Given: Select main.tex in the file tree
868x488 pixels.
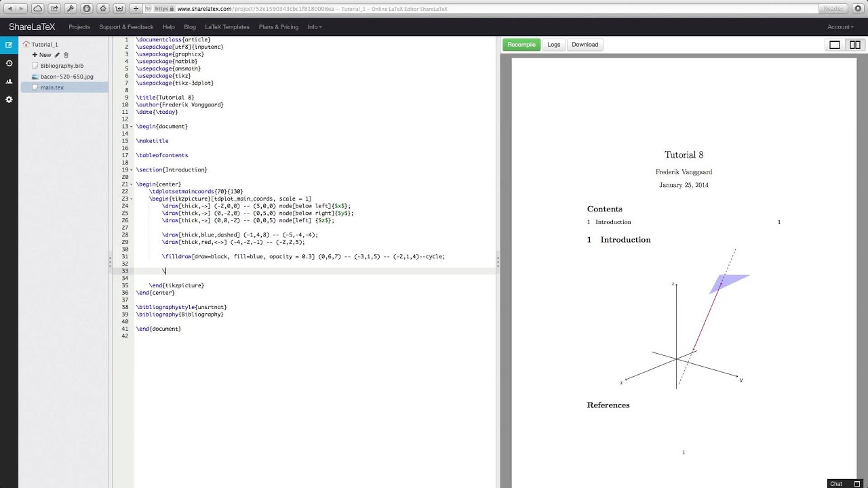Looking at the screenshot, I should 52,87.
